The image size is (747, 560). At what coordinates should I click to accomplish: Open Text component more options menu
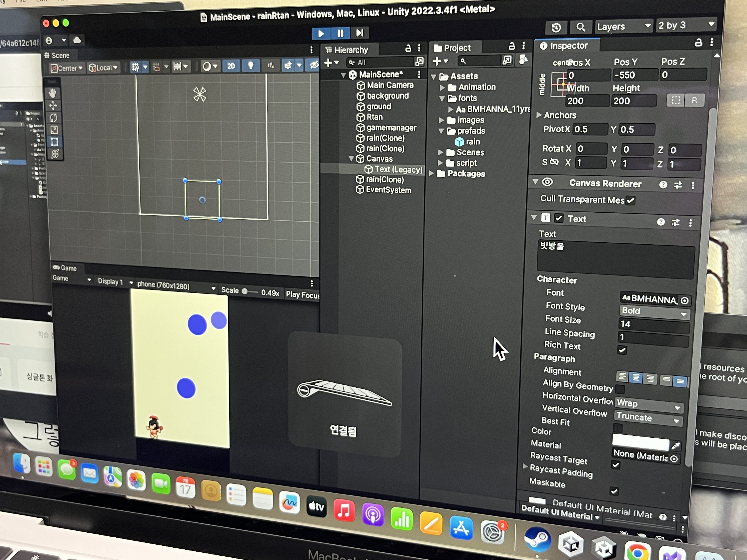point(690,223)
